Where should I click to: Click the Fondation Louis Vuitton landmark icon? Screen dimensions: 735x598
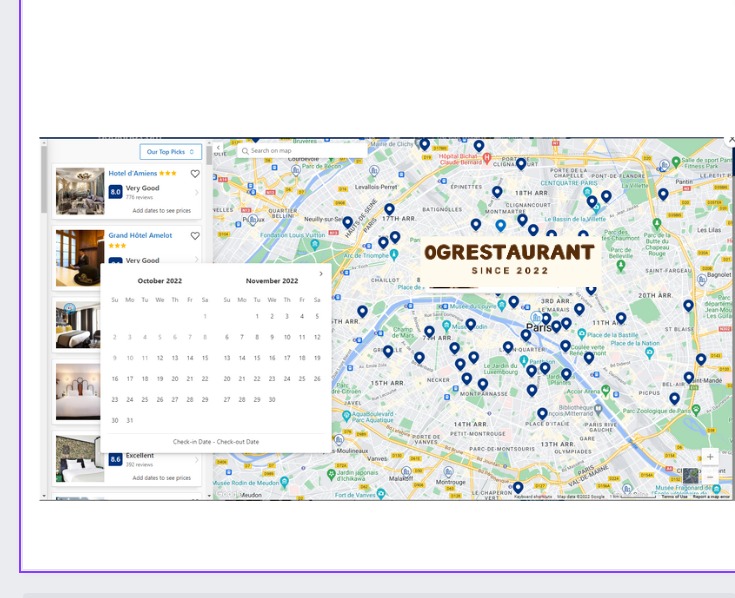(x=315, y=244)
